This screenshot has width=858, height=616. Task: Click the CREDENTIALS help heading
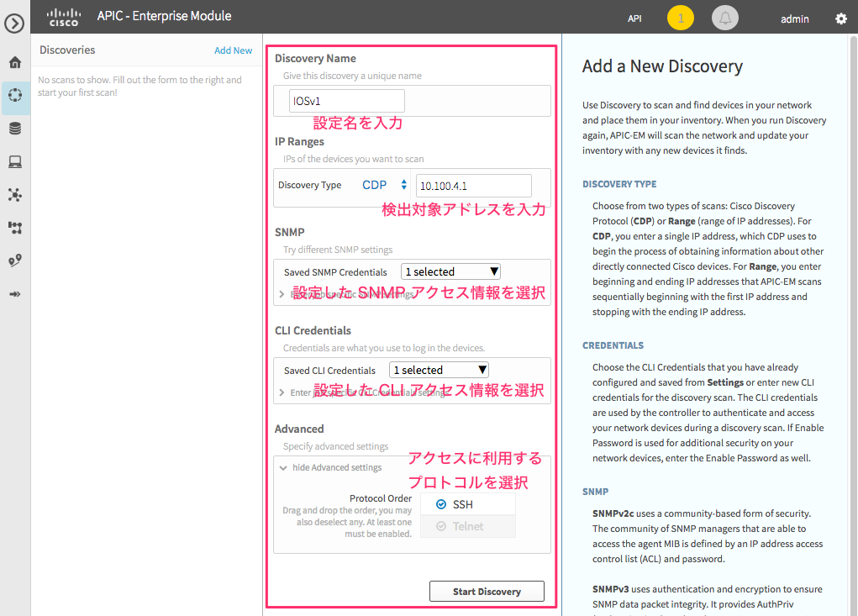[x=613, y=345]
